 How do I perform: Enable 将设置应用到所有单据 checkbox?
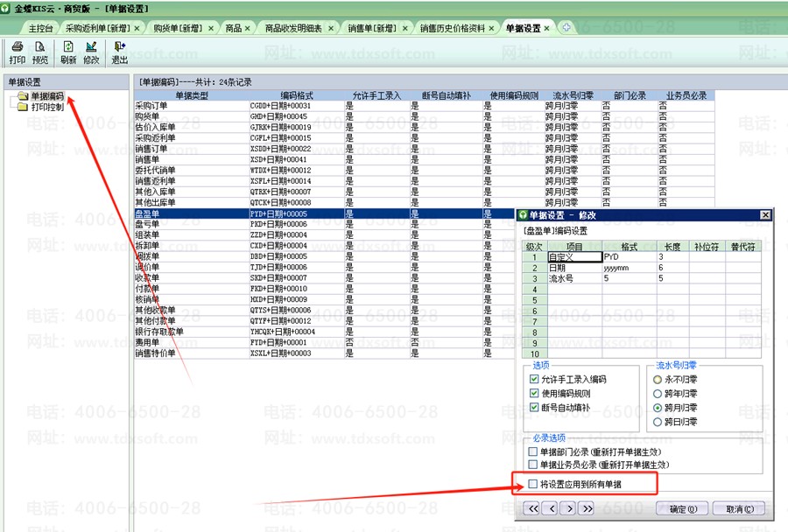[x=533, y=484]
